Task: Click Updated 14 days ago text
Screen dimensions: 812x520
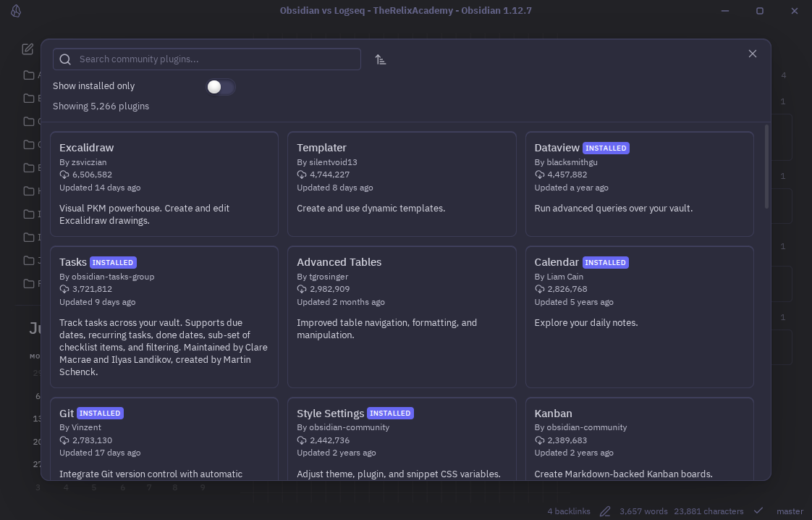Action: (x=100, y=188)
